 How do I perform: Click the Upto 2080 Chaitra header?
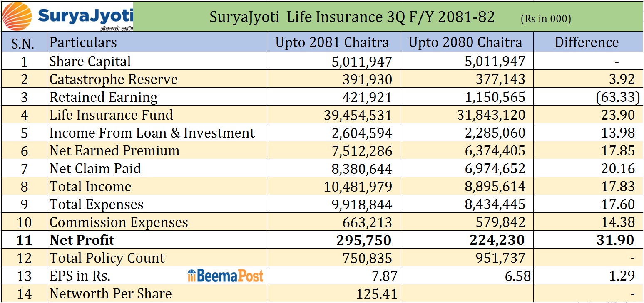465,42
